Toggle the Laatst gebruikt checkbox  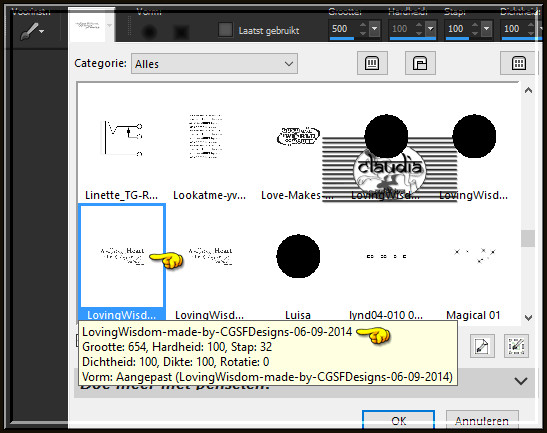click(x=225, y=30)
